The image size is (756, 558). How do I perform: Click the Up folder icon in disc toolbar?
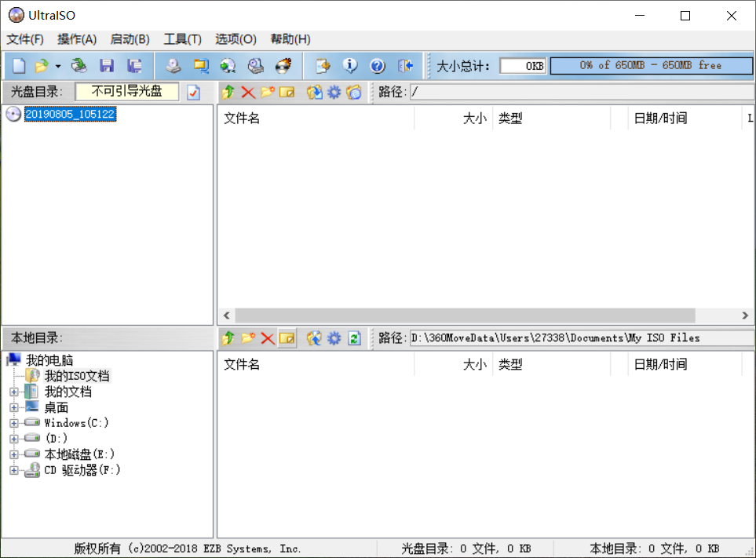click(228, 92)
